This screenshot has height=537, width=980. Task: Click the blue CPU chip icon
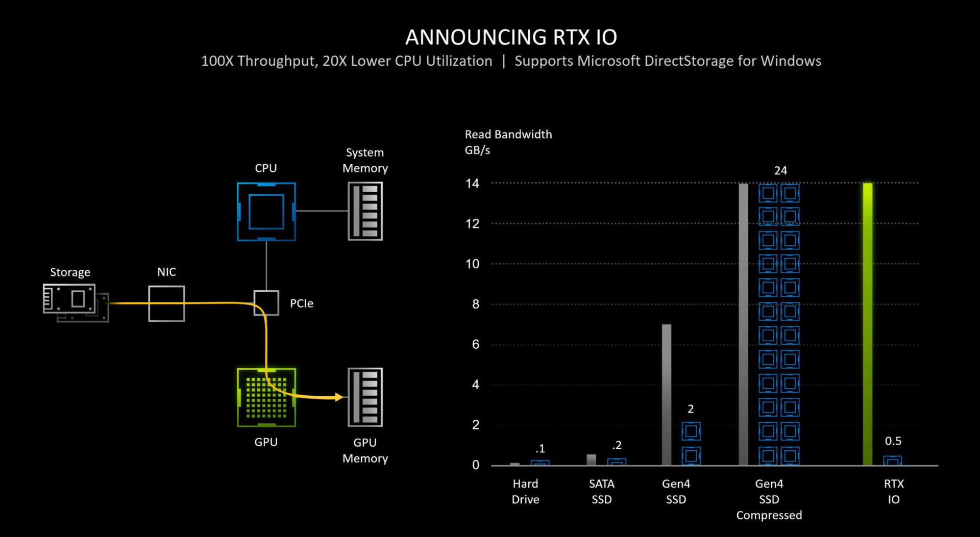pyautogui.click(x=266, y=212)
